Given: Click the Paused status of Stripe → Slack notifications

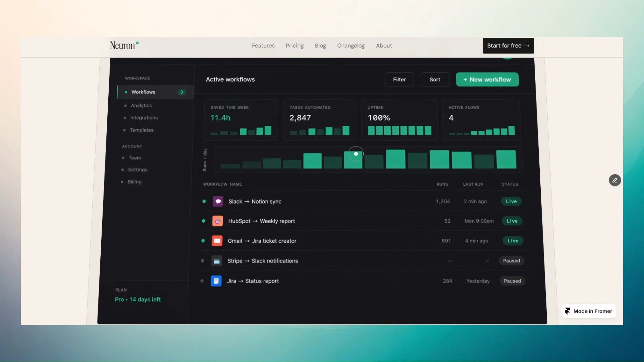Looking at the screenshot, I should (512, 261).
